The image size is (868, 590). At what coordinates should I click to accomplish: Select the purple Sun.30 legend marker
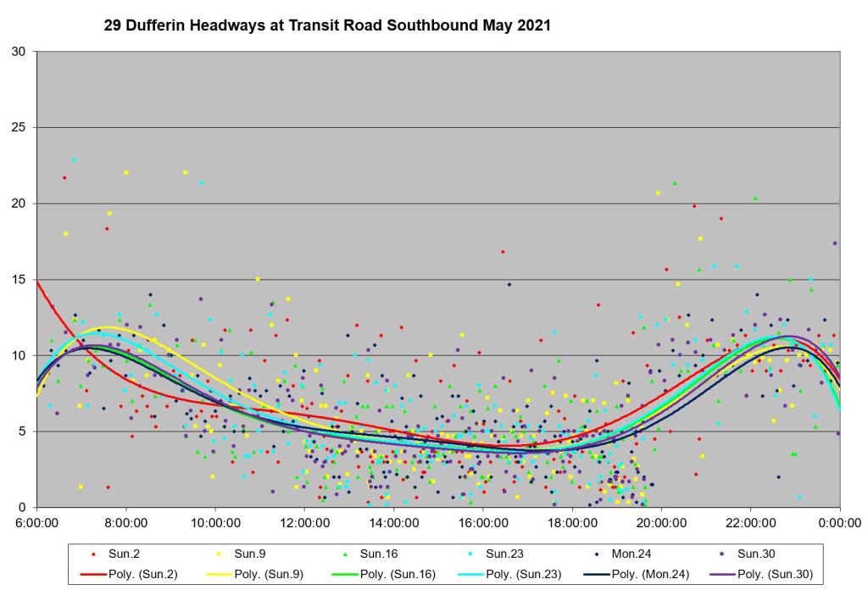click(722, 554)
